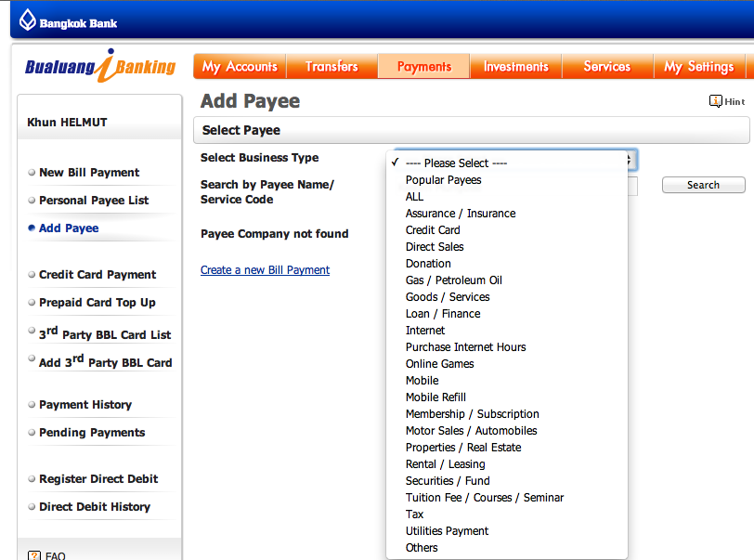Pick Tuition Fee / Courses / Seminar
This screenshot has height=560, width=754.
coord(507,498)
